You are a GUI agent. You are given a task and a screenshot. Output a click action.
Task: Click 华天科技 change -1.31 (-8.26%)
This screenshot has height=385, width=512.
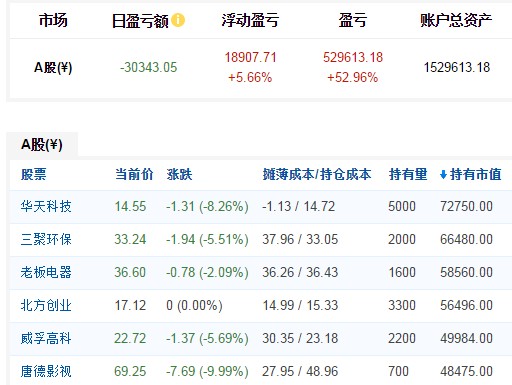tap(207, 206)
